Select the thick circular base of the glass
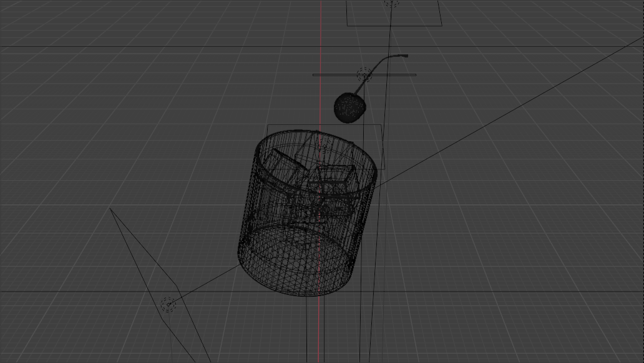The height and width of the screenshot is (363, 644). (296, 261)
